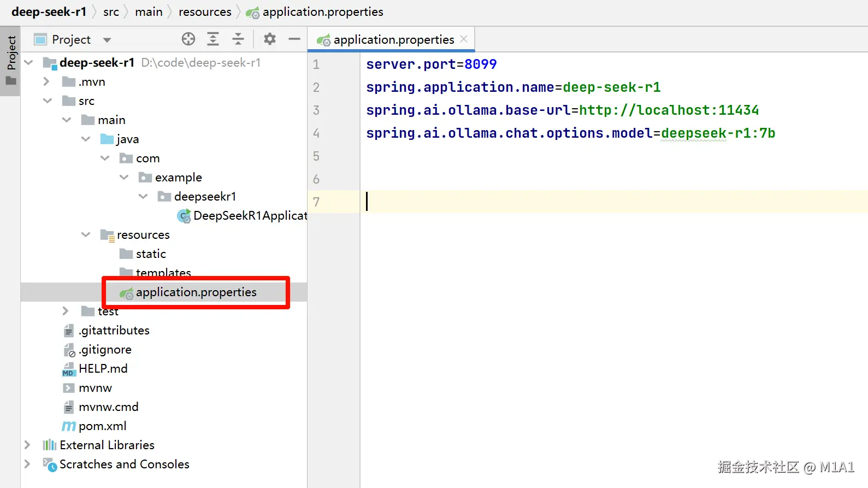Click line number 4 in the gutter
868x488 pixels.
tap(316, 133)
